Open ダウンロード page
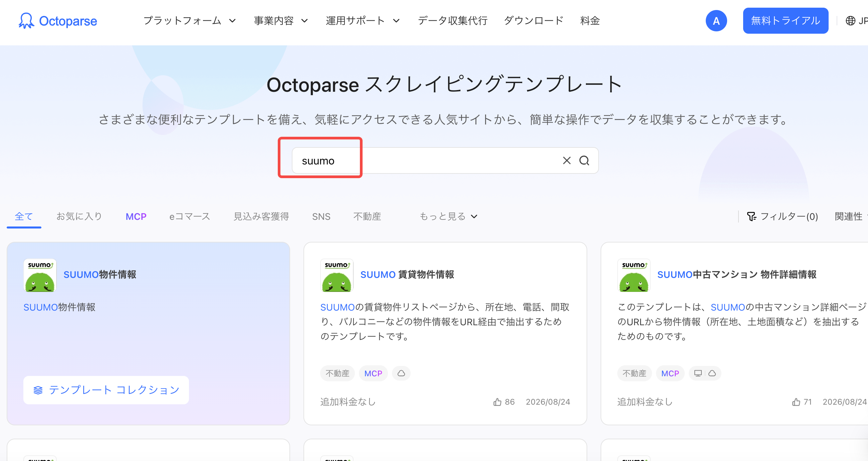Image resolution: width=868 pixels, height=461 pixels. tap(533, 21)
